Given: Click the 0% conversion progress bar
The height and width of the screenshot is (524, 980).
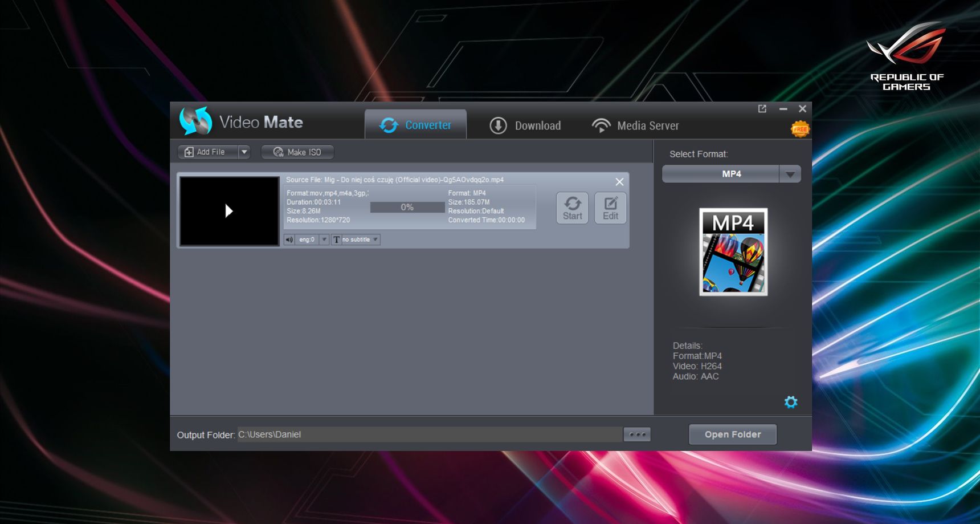Looking at the screenshot, I should point(407,208).
